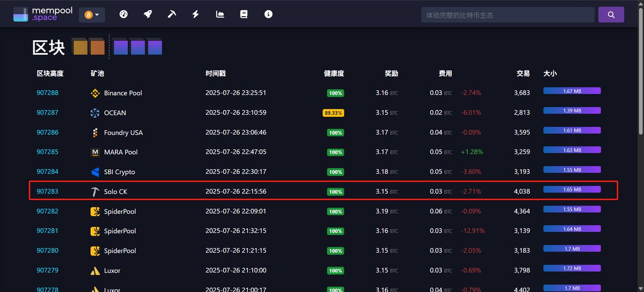Focus the search input field
644x292 pixels.
(508, 15)
